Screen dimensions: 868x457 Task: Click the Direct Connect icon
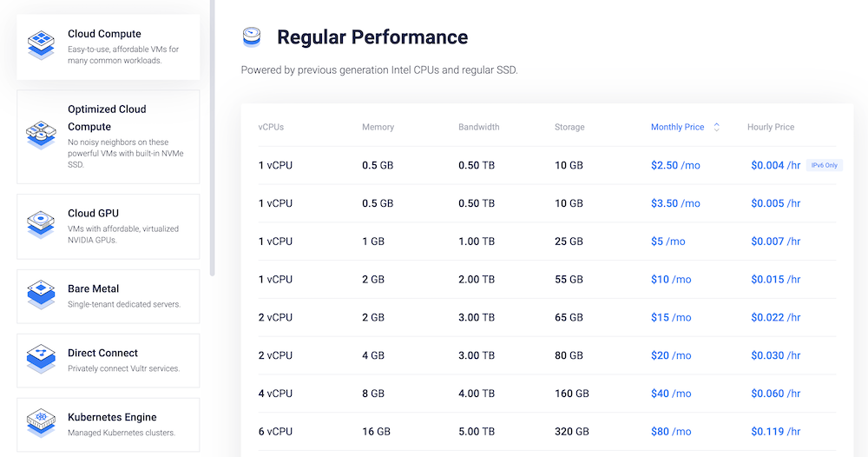click(42, 360)
